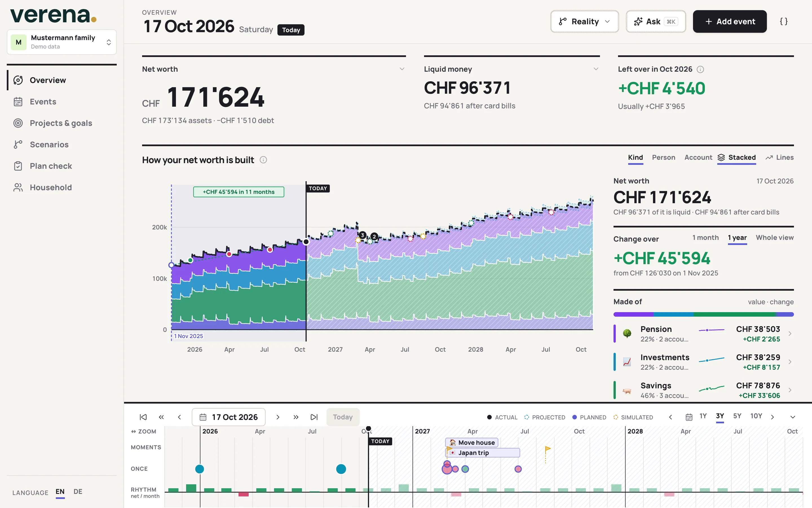The width and height of the screenshot is (812, 508).
Task: Open the 17 Oct 2026 date picker field
Action: point(228,417)
